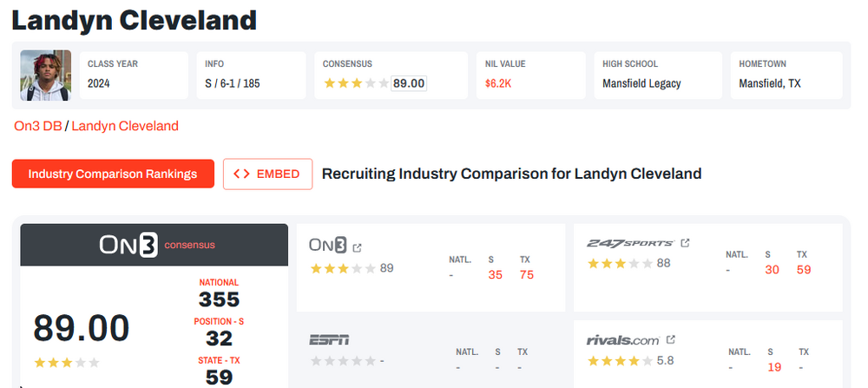Click the 247Sports safety rank 30
Viewport: 868px width, 388px height.
click(x=772, y=270)
